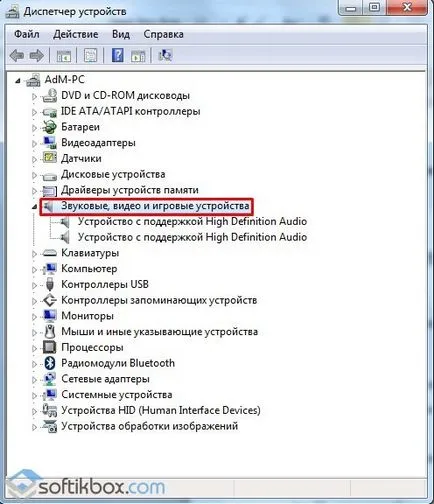This screenshot has width=434, height=504.
Task: Click the Клавиатуры keyboard icon
Action: click(50, 253)
